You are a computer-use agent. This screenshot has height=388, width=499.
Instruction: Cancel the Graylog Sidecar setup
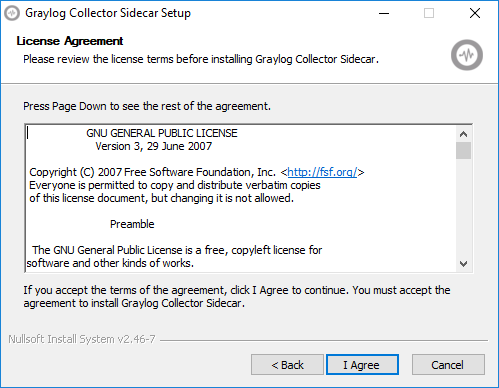pos(448,365)
